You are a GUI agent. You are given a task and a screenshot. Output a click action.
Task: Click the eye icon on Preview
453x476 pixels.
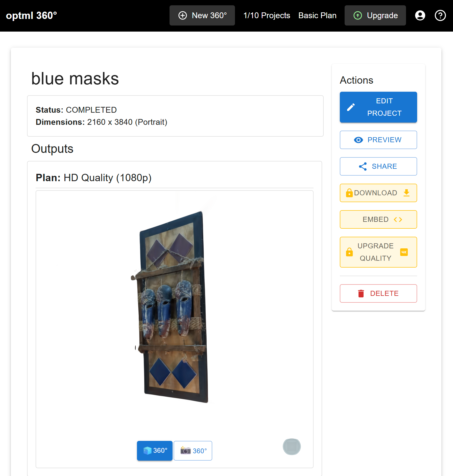click(358, 140)
